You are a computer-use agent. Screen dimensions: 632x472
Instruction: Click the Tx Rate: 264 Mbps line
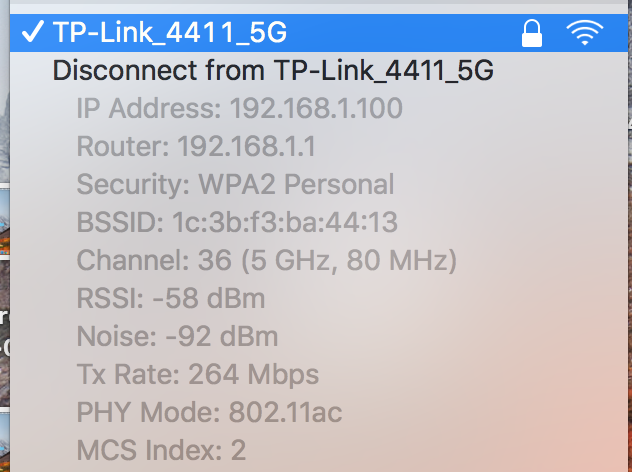click(x=198, y=374)
